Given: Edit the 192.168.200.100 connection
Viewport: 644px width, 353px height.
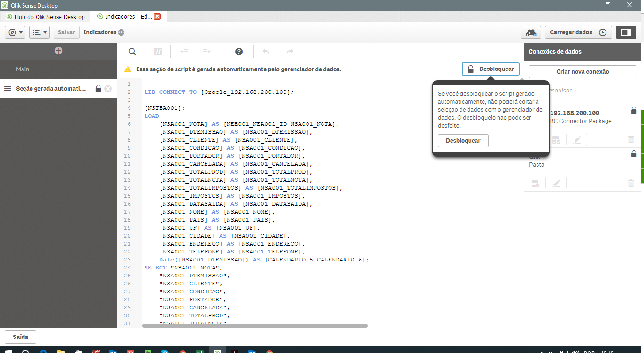Looking at the screenshot, I should tap(577, 139).
